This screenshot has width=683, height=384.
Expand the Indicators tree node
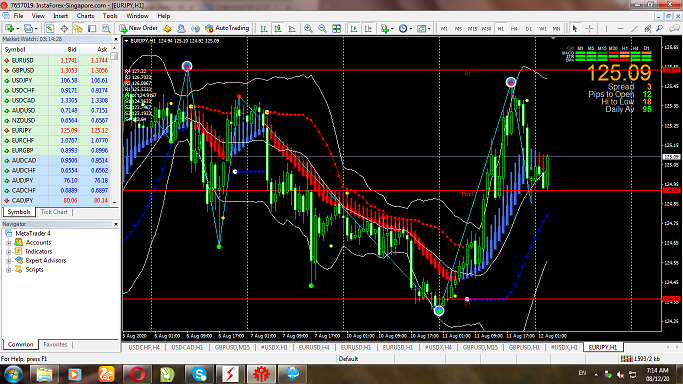[9, 252]
